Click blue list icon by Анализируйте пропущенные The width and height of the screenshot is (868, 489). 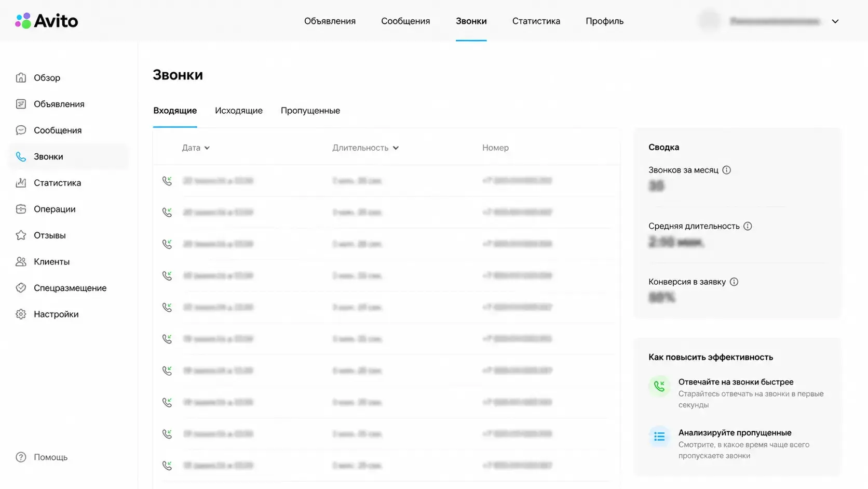(659, 437)
